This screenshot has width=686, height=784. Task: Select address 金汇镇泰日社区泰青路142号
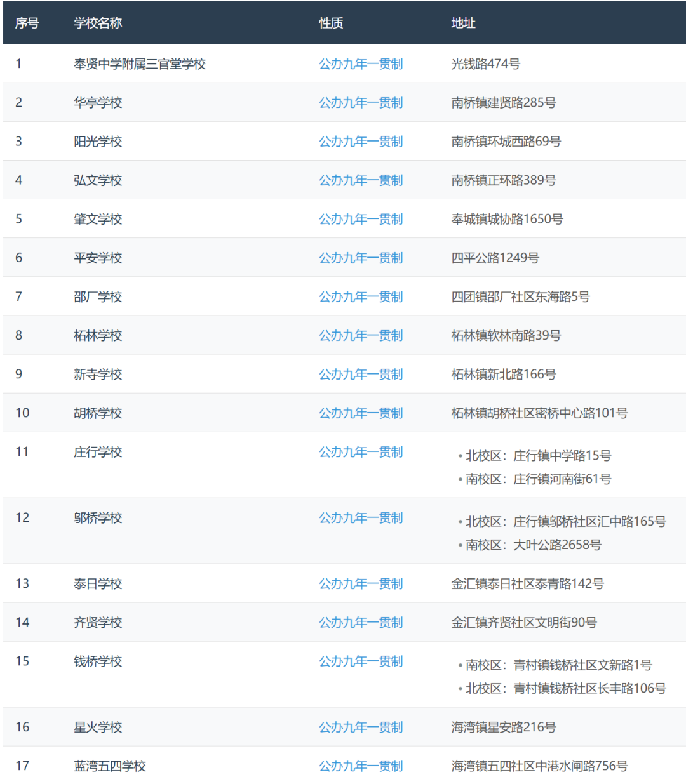527,584
